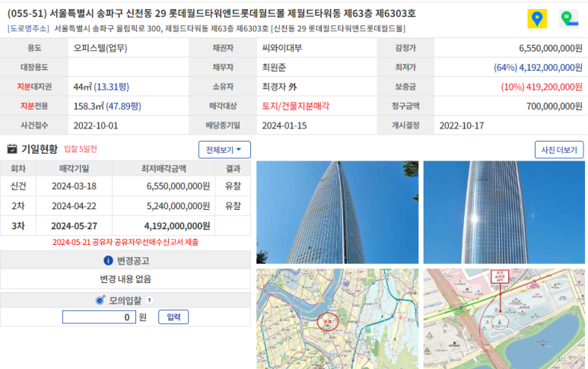Click the [도로명주소] link
This screenshot has height=369, width=588.
tap(28, 28)
